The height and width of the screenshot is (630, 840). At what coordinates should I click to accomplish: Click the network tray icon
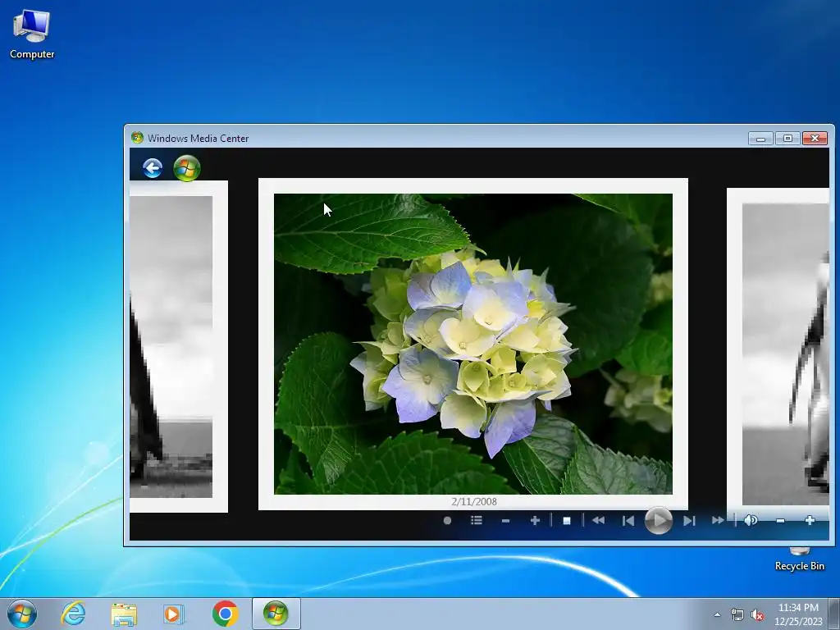coord(737,614)
